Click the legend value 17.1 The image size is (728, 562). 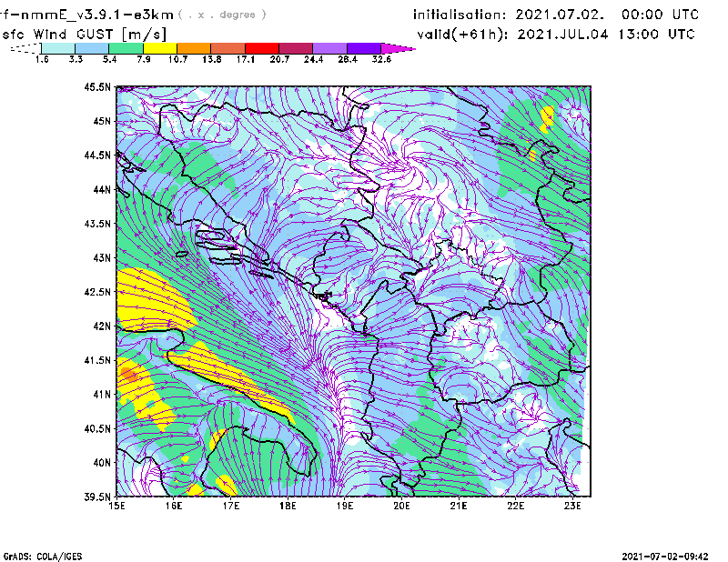point(246,59)
